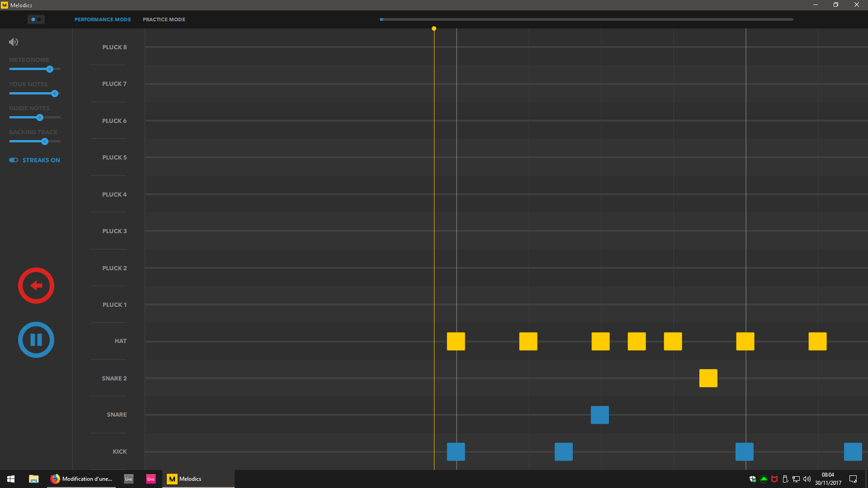Click the red back arrow button
868x488 pixels.
pos(36,286)
